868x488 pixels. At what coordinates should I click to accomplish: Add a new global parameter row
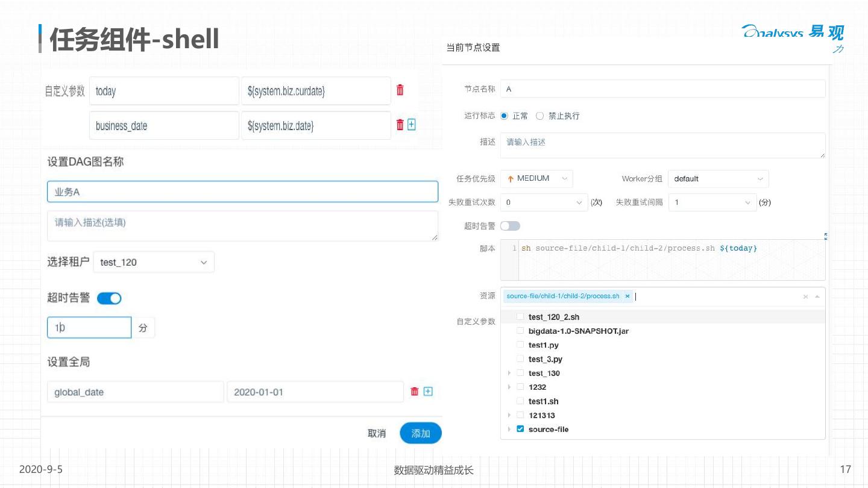click(x=428, y=392)
